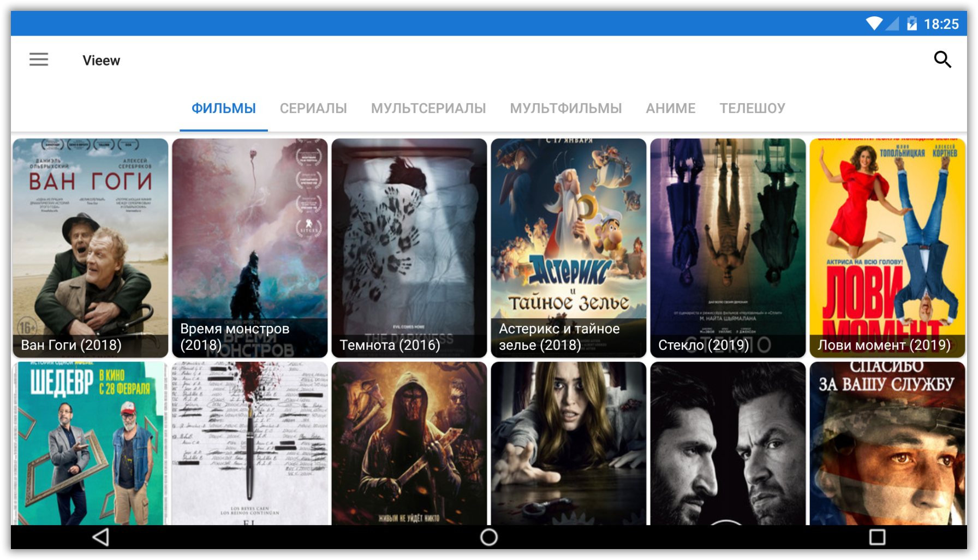
Task: Open the Спасибо за вашу службу poster
Action: (x=887, y=443)
